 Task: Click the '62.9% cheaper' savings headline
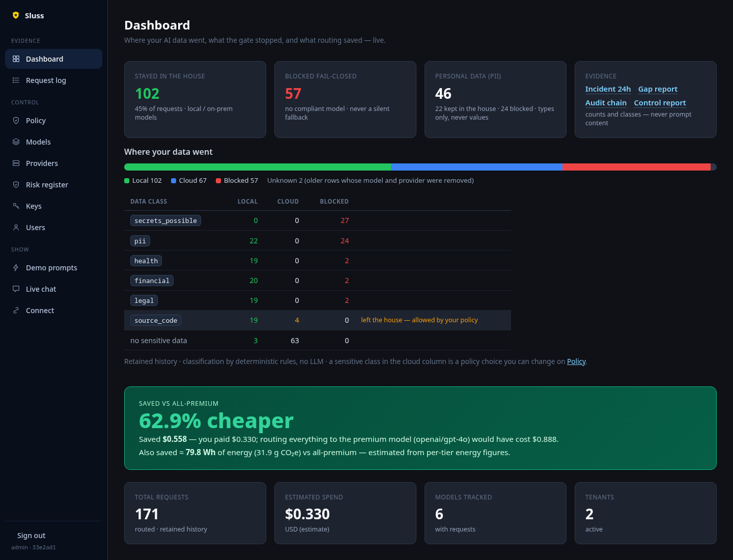(216, 421)
